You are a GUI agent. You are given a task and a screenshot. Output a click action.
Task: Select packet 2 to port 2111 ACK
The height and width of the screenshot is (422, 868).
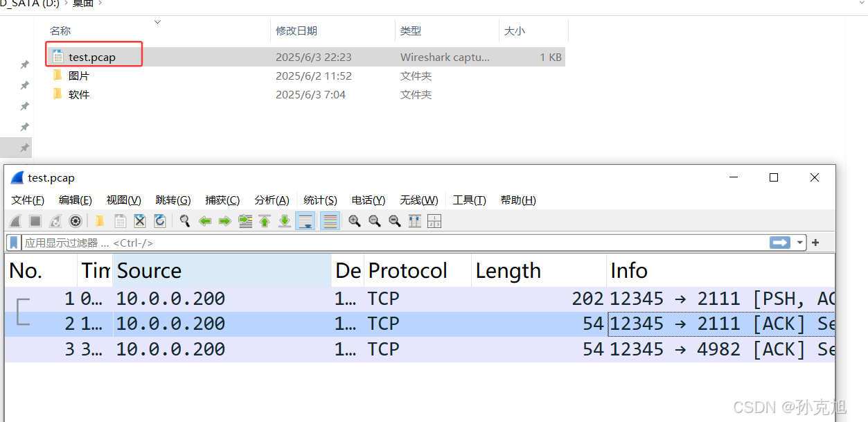(420, 324)
